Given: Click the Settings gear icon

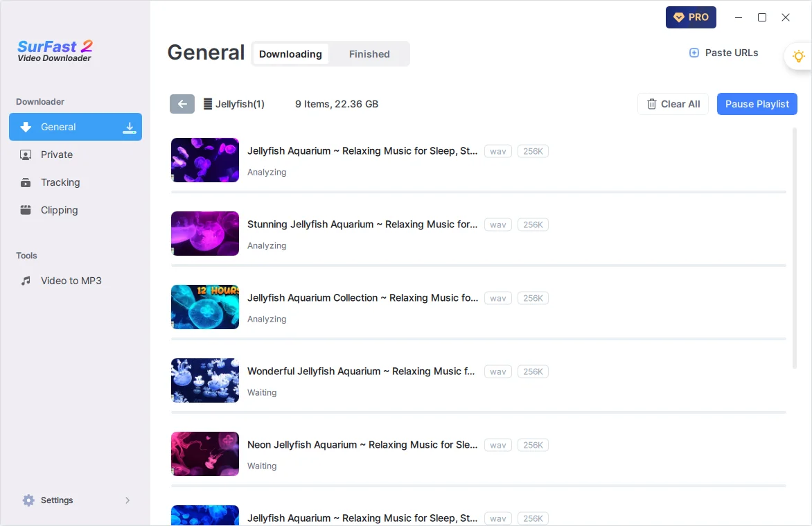Looking at the screenshot, I should point(28,500).
